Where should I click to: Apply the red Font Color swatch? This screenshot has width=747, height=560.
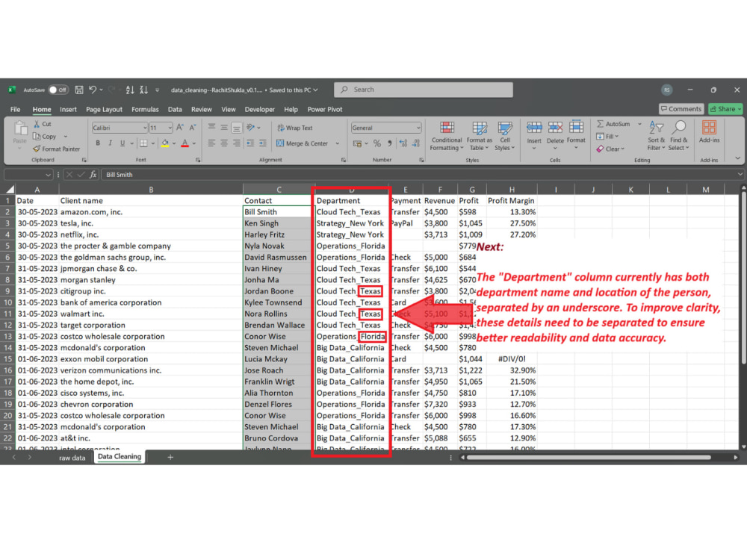click(x=185, y=143)
